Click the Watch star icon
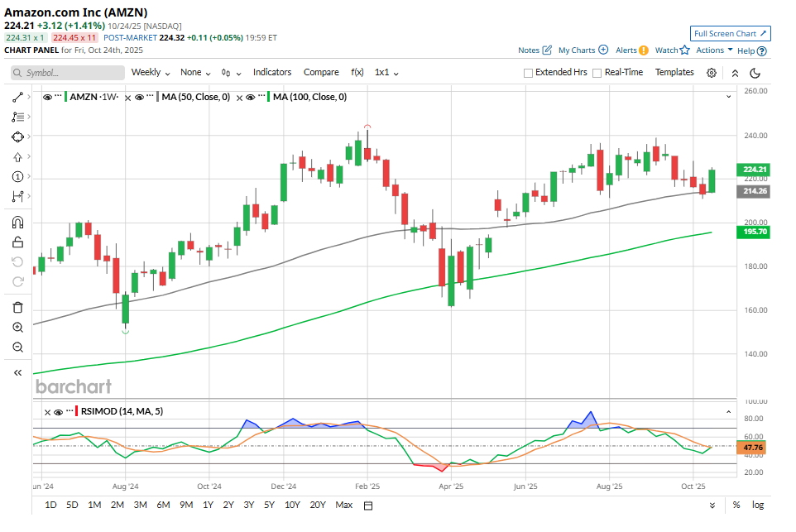Screen dimensions: 796x532 tap(685, 50)
